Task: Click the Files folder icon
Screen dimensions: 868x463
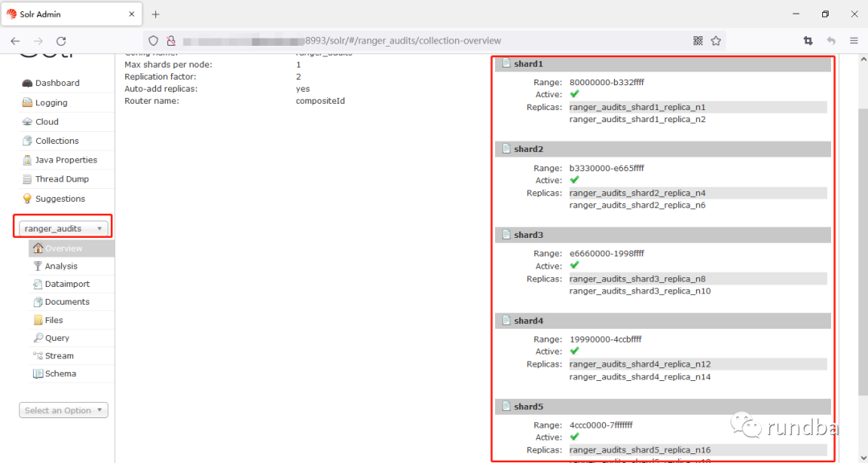Action: pyautogui.click(x=38, y=320)
